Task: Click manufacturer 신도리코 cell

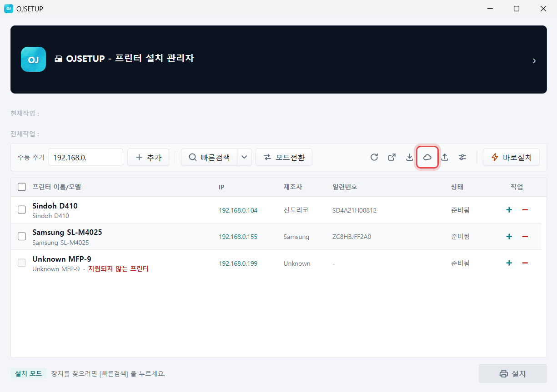Action: [296, 210]
